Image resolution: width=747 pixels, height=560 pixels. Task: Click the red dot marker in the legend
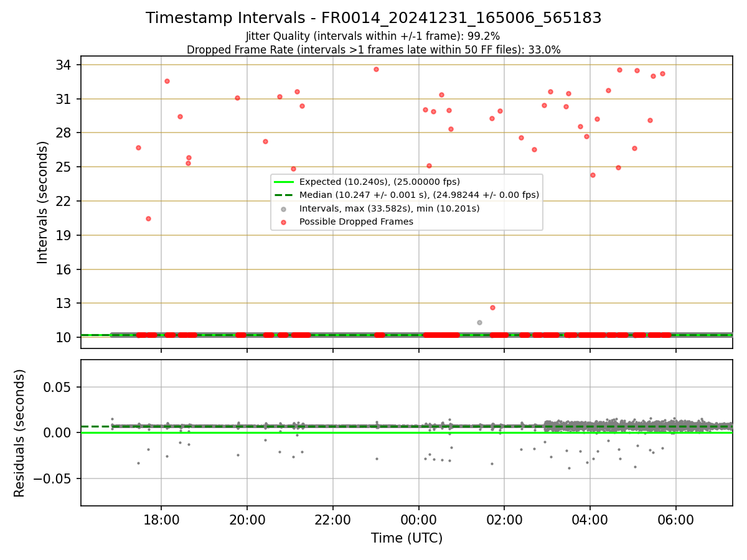point(284,222)
